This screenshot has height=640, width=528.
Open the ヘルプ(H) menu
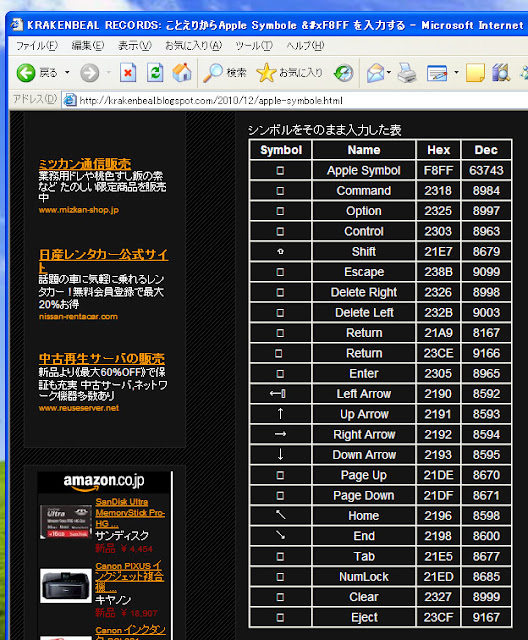[x=305, y=46]
